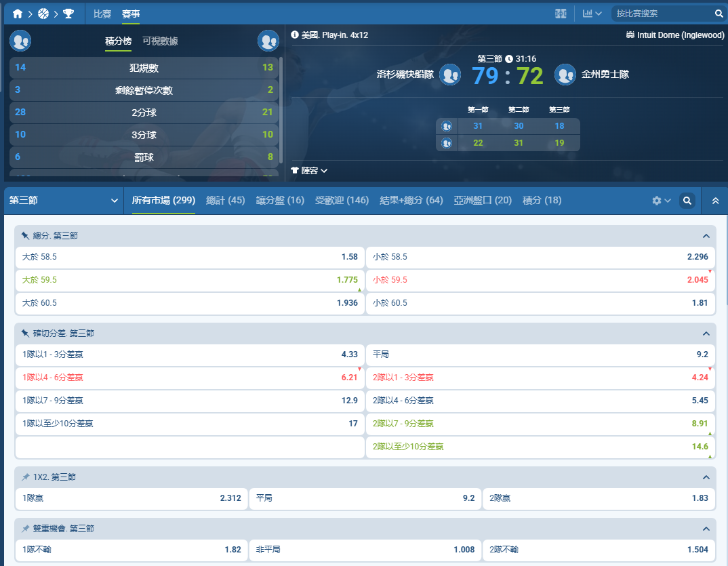Click the search magnifier in the markets bar
This screenshot has width=728, height=566.
click(687, 201)
